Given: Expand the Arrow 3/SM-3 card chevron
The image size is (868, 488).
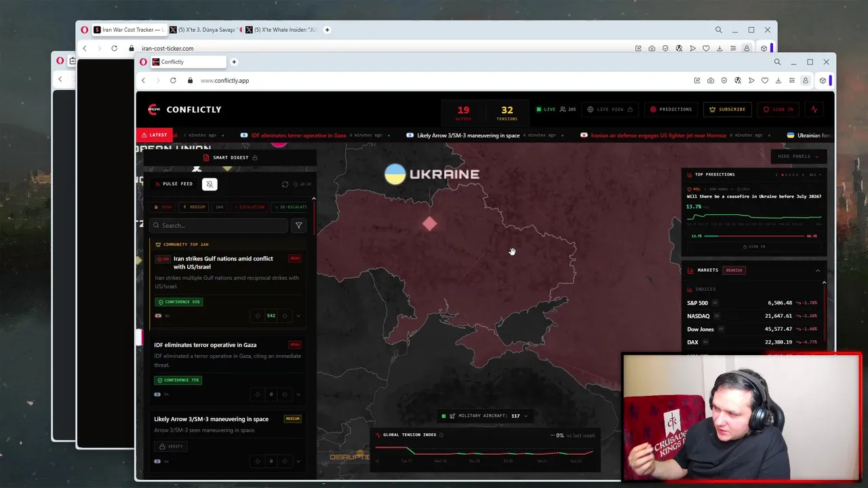Looking at the screenshot, I should coord(298,462).
